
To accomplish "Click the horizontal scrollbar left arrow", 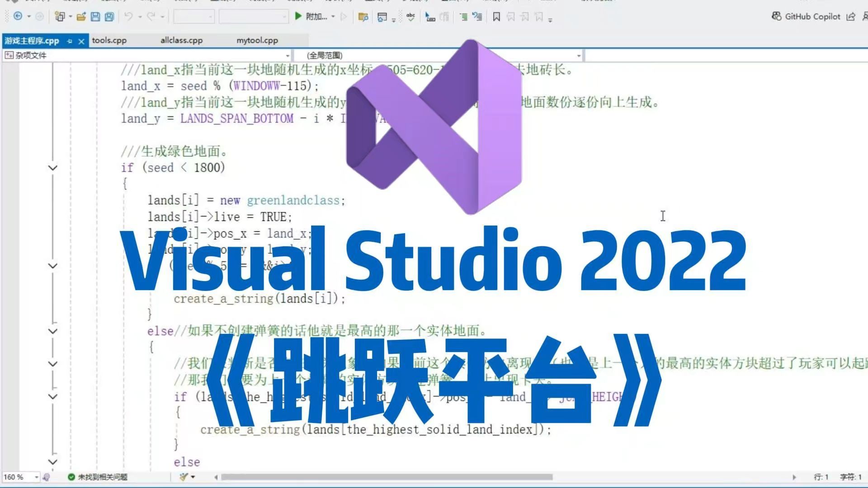I will pos(216,477).
